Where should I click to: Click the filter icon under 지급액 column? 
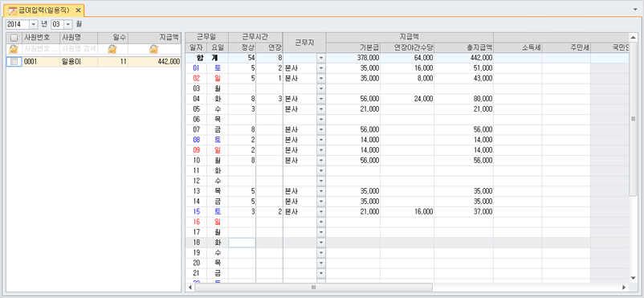point(154,49)
